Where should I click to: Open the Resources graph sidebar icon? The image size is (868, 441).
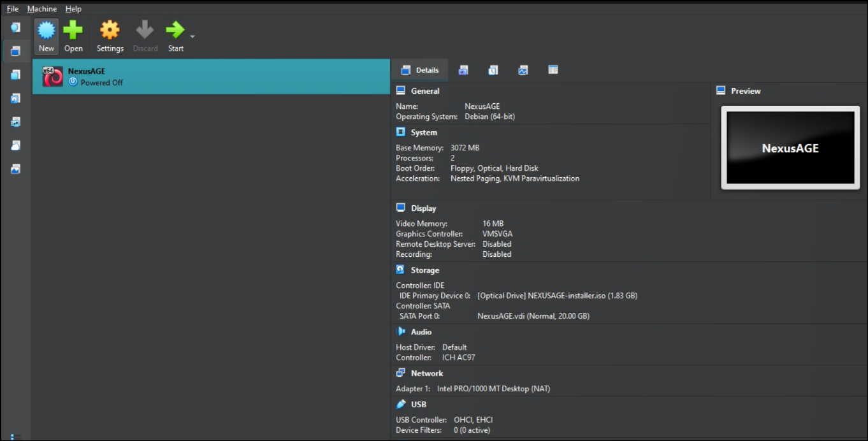(x=15, y=169)
